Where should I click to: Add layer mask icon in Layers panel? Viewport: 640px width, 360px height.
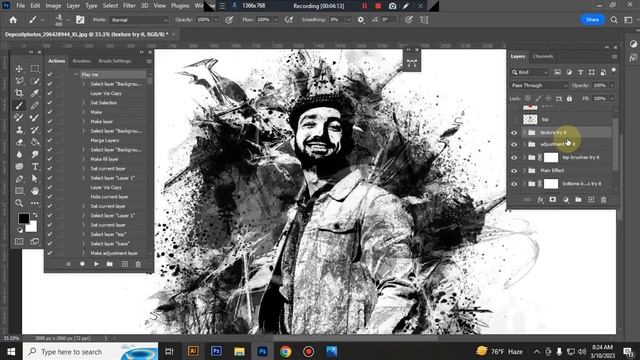[553, 200]
